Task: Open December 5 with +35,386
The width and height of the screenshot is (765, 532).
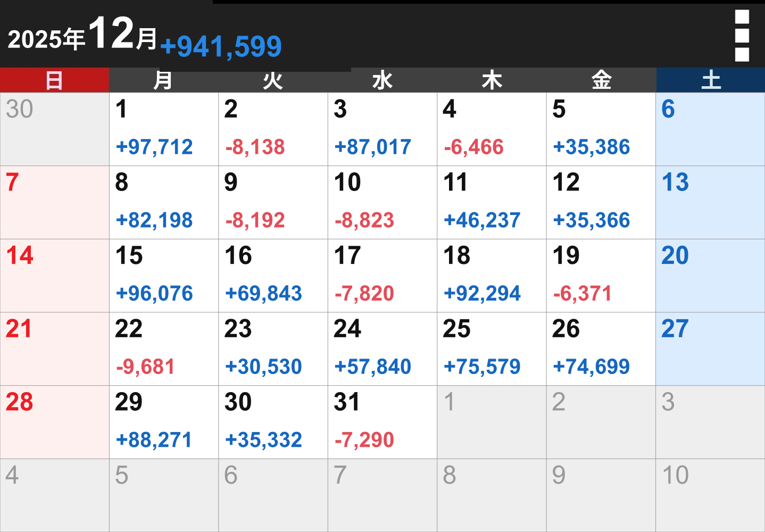Action: click(601, 129)
